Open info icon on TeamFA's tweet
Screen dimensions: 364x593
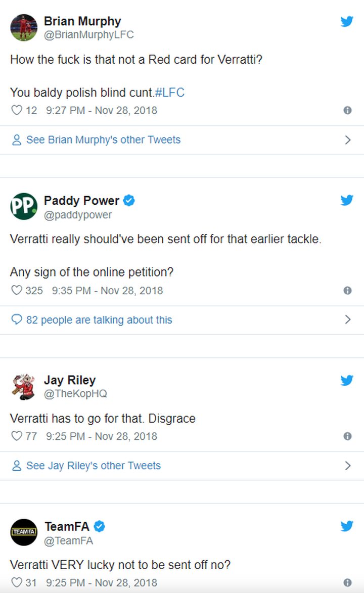coord(347,582)
